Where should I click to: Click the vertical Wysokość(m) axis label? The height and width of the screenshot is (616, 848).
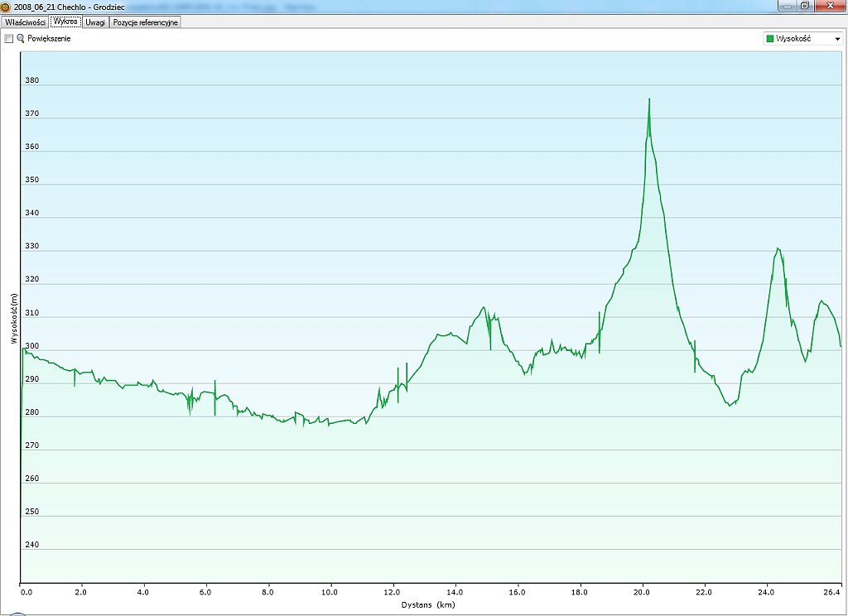pyautogui.click(x=13, y=319)
